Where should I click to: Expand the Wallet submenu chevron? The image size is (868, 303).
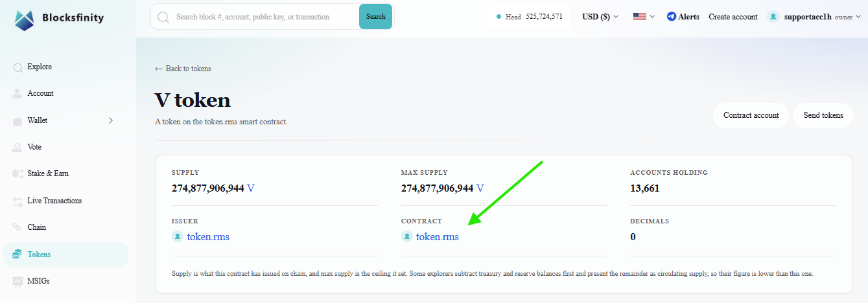(111, 120)
